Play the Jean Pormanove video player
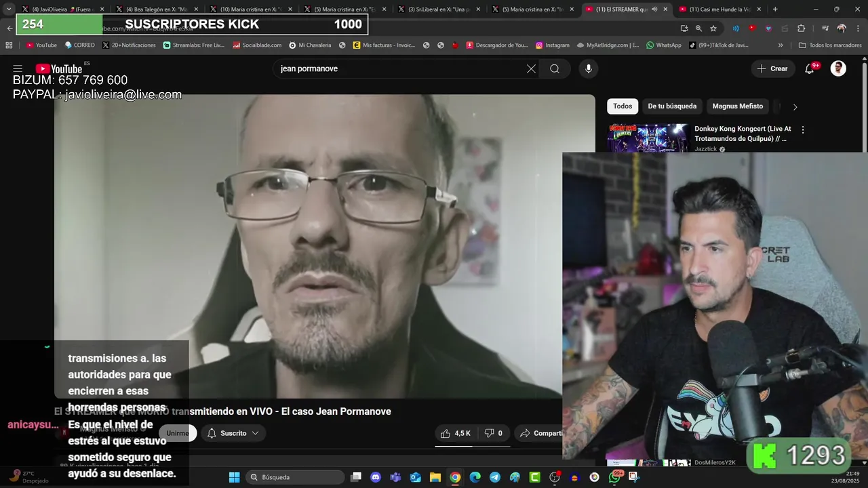Image resolution: width=868 pixels, height=488 pixels. point(324,246)
